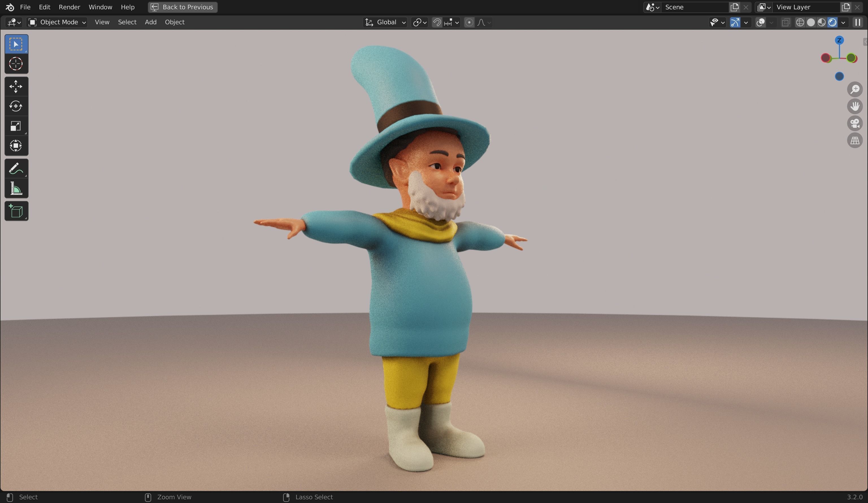Viewport: 868px width, 503px height.
Task: Expand viewport shading options arrow
Action: point(843,22)
